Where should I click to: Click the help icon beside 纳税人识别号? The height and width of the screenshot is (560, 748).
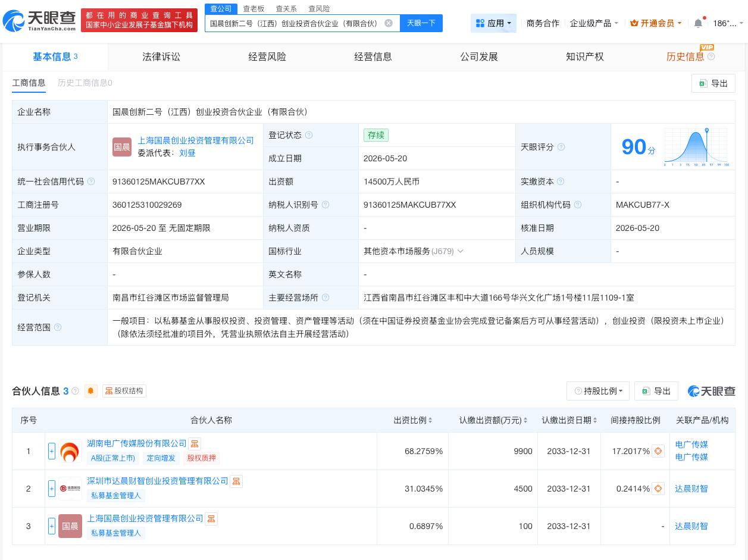326,205
